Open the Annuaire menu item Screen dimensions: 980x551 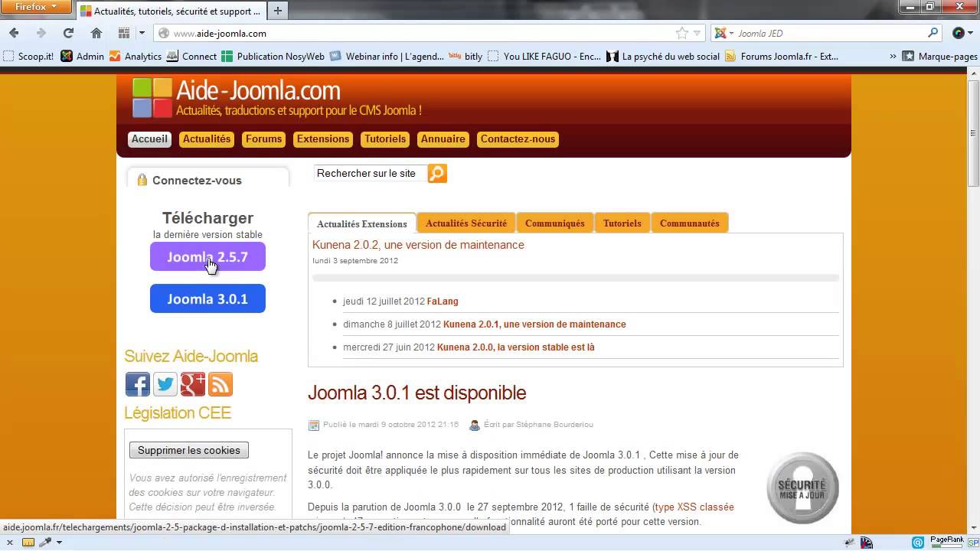[443, 139]
